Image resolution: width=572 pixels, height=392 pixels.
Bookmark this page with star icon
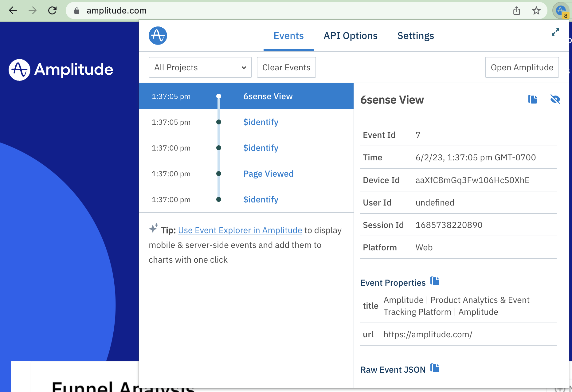pos(536,11)
